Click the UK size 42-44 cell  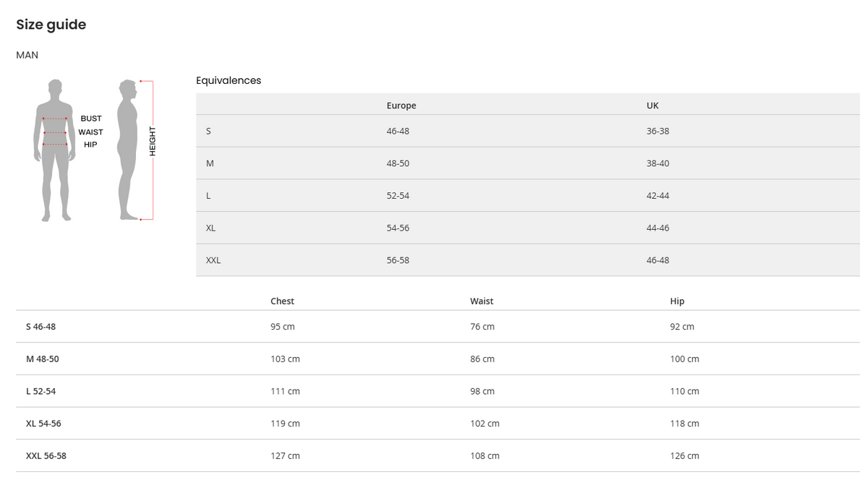[x=658, y=196]
